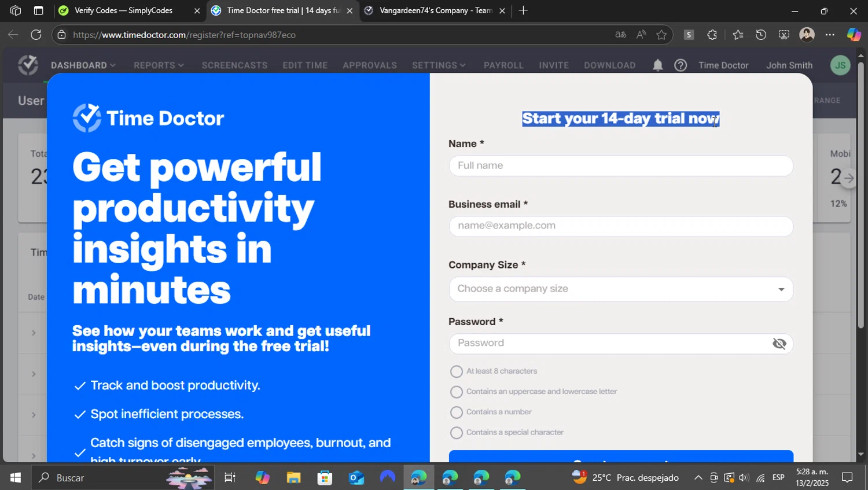Open the SCREENCASTS menu item
Screen dimensions: 868x490
pyautogui.click(x=234, y=65)
